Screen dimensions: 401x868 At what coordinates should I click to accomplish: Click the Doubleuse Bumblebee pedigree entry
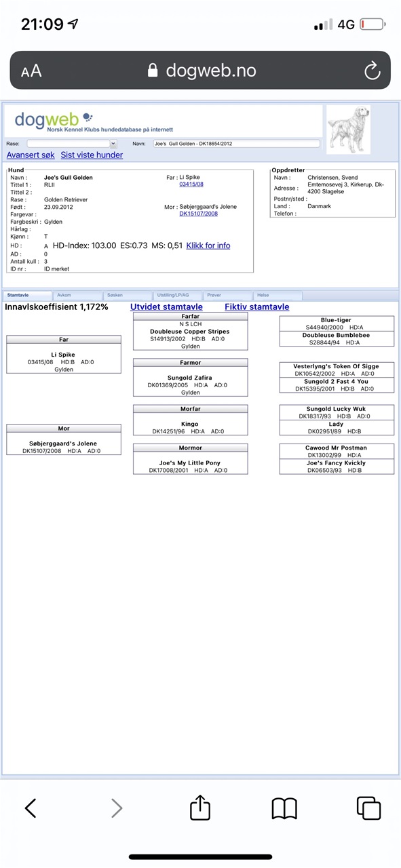click(x=337, y=336)
